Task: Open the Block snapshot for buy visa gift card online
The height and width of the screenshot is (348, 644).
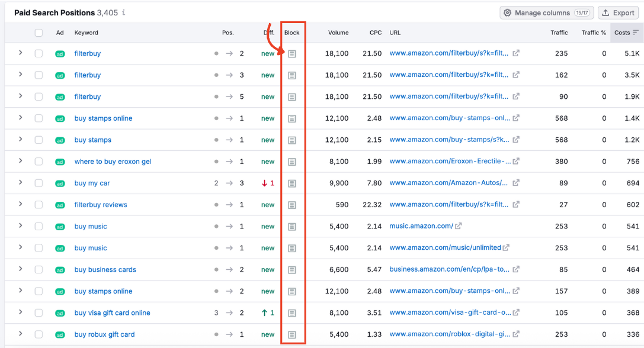Action: click(292, 312)
